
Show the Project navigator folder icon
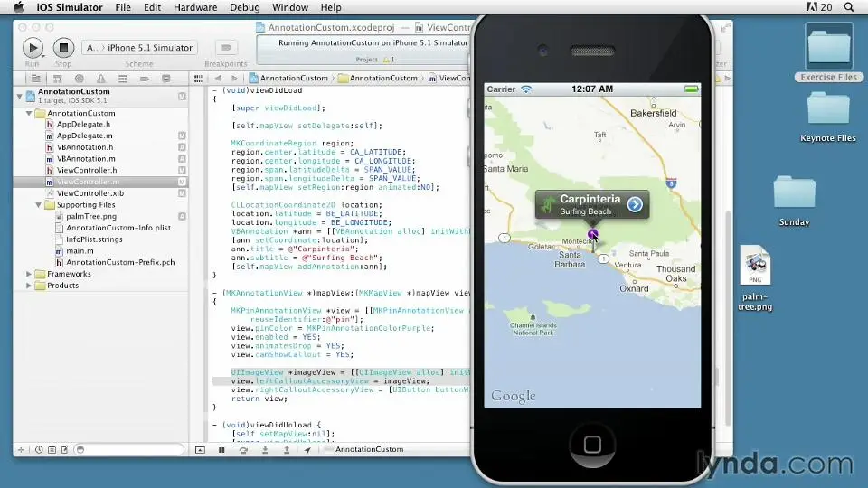click(36, 79)
